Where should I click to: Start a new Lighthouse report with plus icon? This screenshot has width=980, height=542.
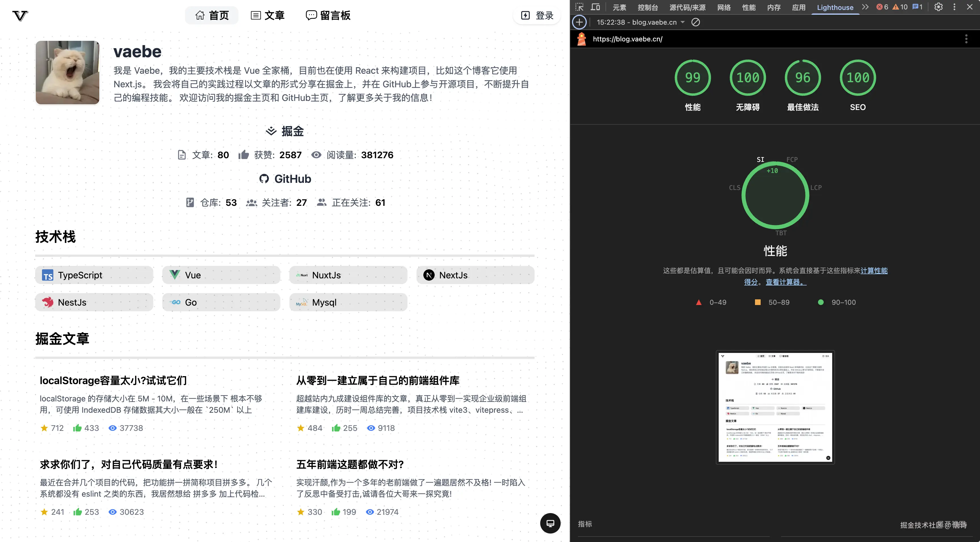(x=579, y=22)
